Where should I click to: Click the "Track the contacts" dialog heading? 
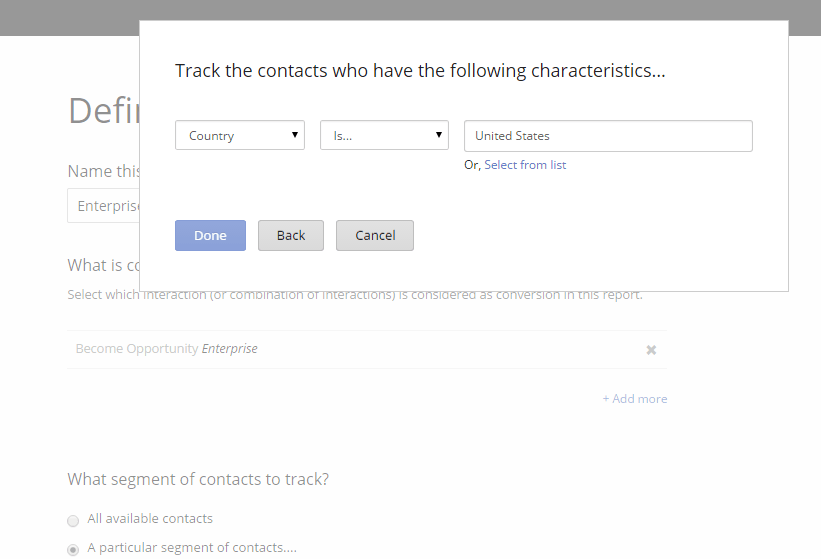[x=420, y=71]
